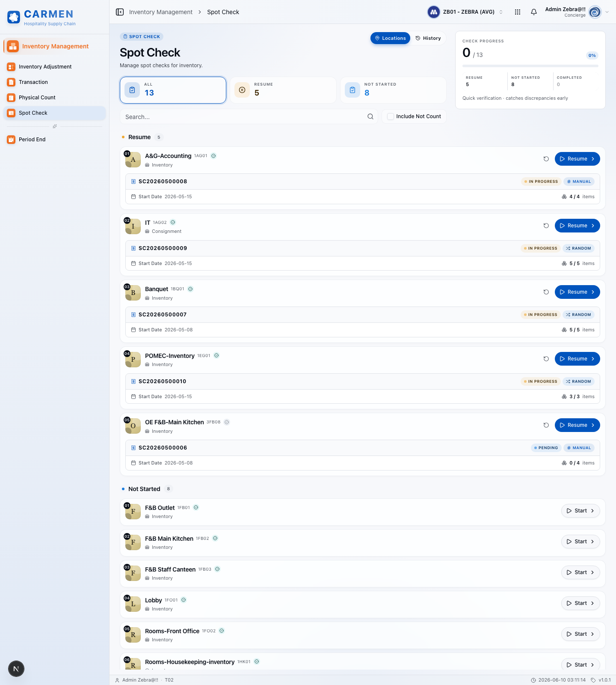Click SC20260500009 record number
The image size is (616, 685).
click(163, 248)
